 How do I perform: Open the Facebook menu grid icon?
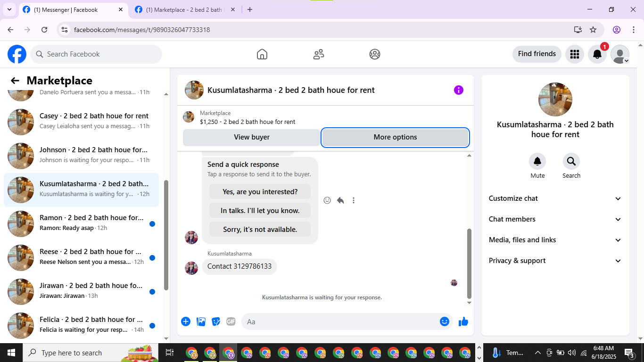(x=575, y=54)
